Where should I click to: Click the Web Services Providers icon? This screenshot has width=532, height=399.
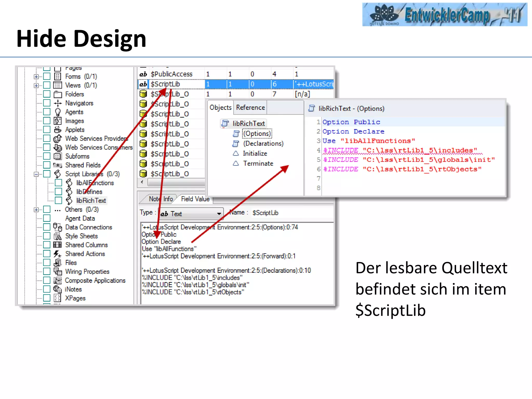click(58, 138)
